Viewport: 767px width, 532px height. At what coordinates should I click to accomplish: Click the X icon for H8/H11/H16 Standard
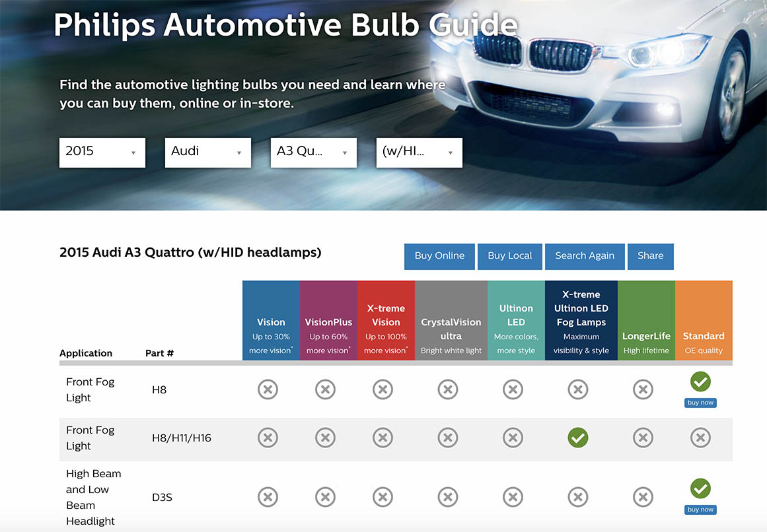(700, 438)
